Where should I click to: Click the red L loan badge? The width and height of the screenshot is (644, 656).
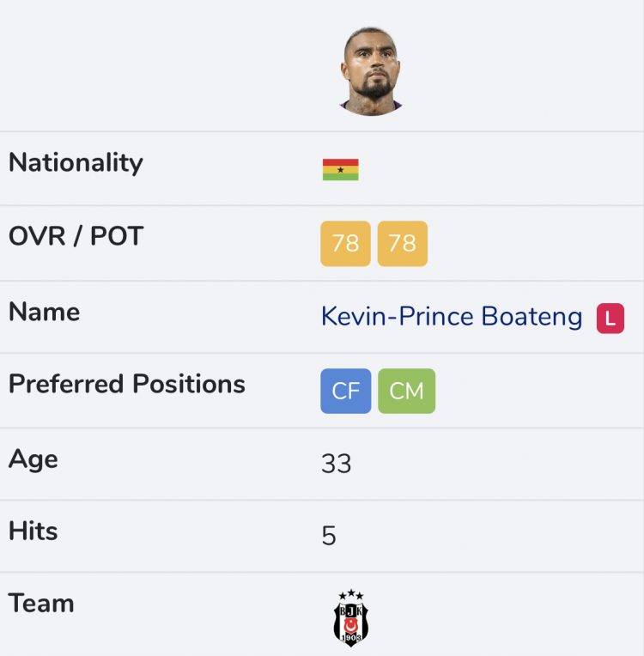(611, 319)
